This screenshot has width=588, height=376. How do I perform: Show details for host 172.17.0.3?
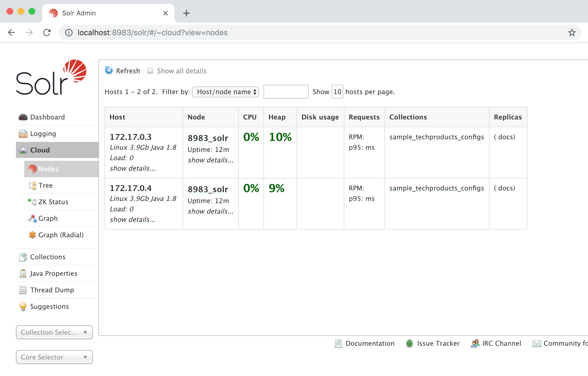pyautogui.click(x=133, y=168)
